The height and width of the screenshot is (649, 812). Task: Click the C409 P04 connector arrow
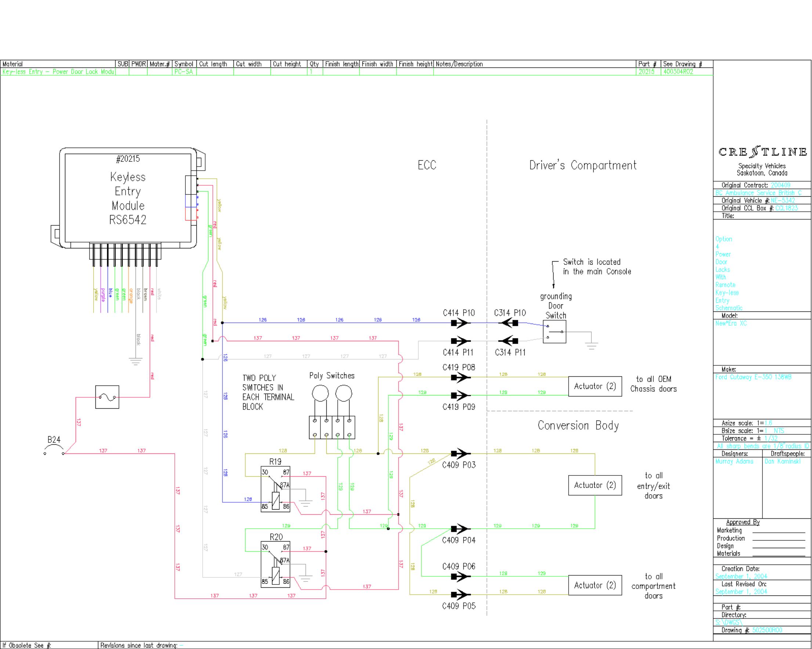tap(461, 529)
